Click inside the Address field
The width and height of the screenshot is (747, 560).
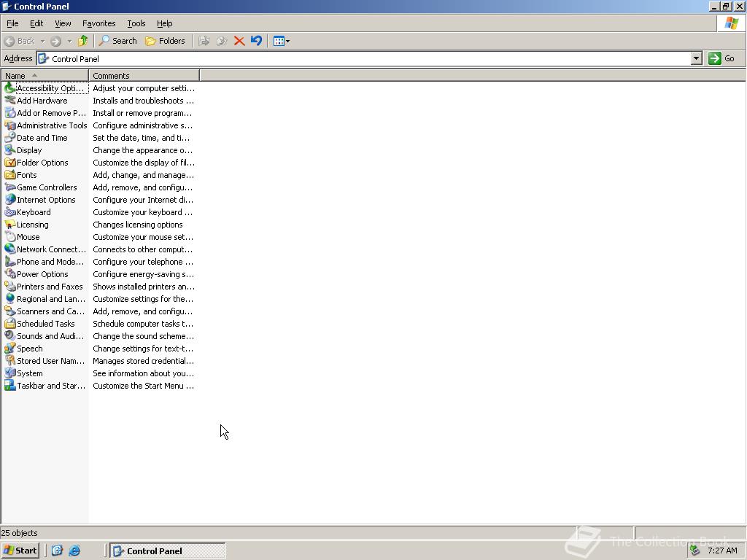tap(363, 58)
